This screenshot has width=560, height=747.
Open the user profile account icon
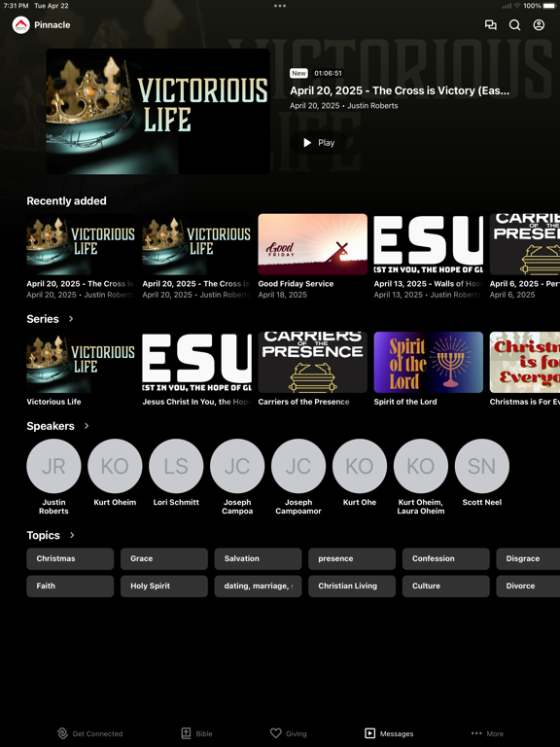coord(539,24)
